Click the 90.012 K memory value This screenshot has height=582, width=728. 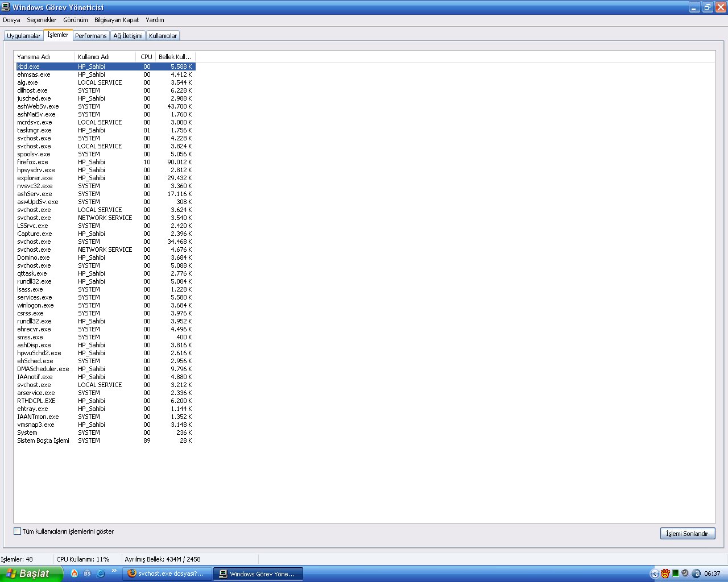(x=180, y=162)
